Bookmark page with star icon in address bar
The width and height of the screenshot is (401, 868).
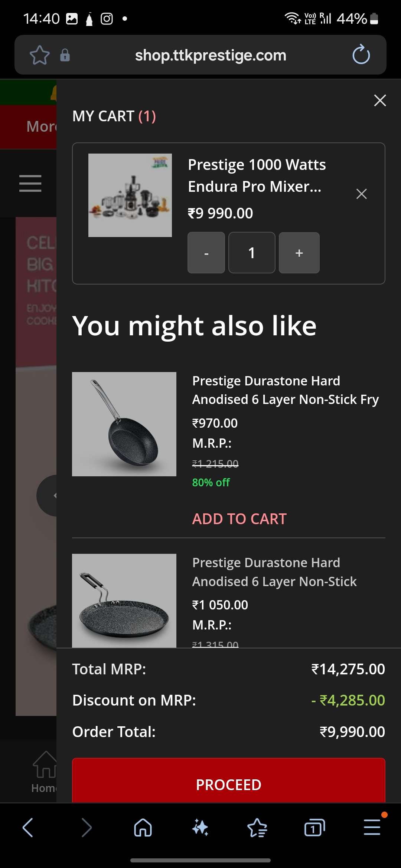tap(39, 55)
